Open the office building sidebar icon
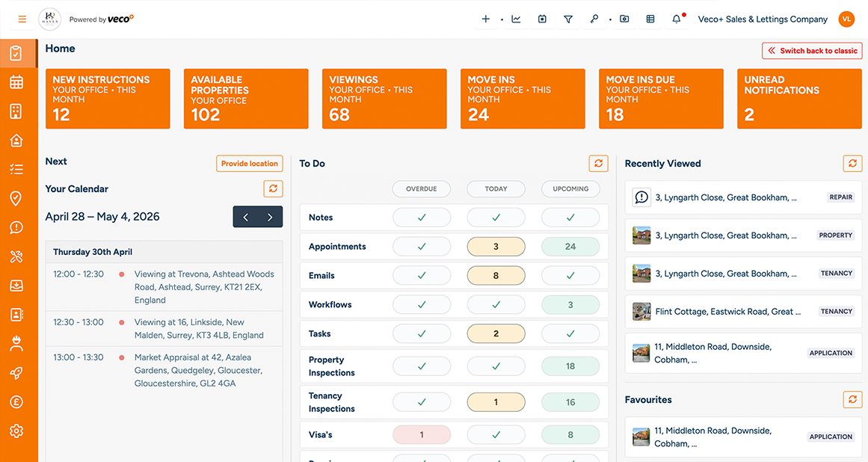 click(x=16, y=111)
